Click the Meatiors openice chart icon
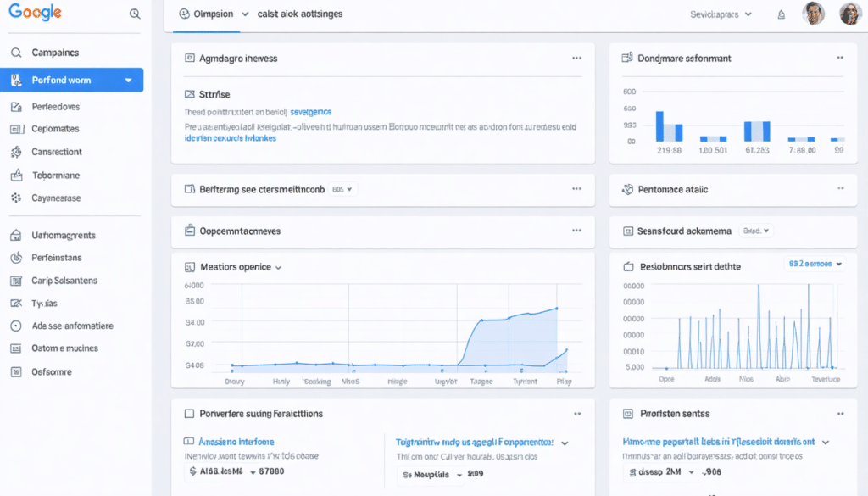The image size is (868, 496). 189,267
